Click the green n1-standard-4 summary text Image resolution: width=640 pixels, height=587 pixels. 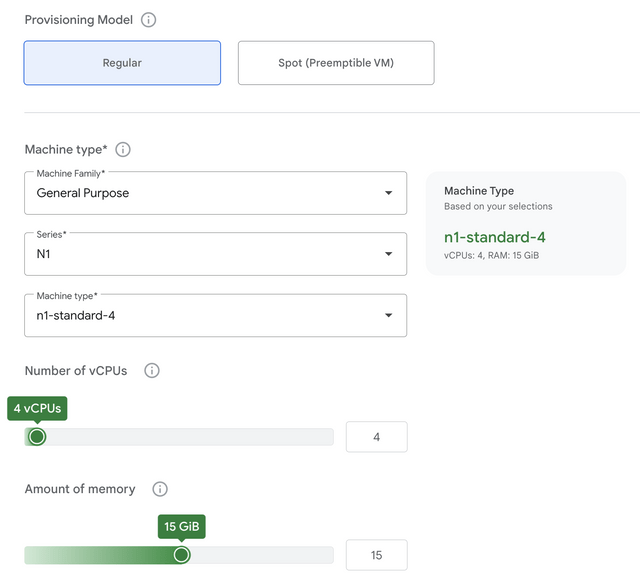(494, 237)
